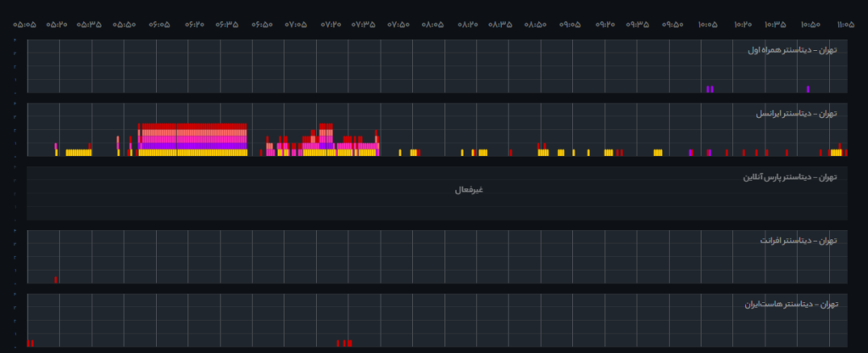Image resolution: width=868 pixels, height=353 pixels.
Task: Click the ۱۱:۰۵ time axis label
Action: coord(845,25)
